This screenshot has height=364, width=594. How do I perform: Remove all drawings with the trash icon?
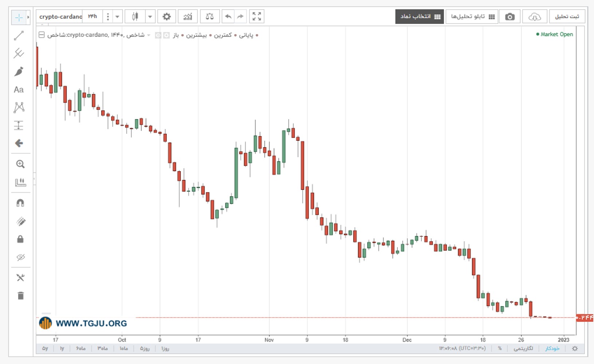pyautogui.click(x=20, y=296)
